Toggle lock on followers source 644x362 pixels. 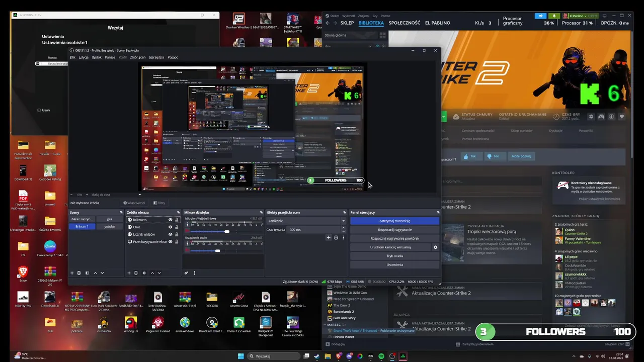[x=177, y=220]
